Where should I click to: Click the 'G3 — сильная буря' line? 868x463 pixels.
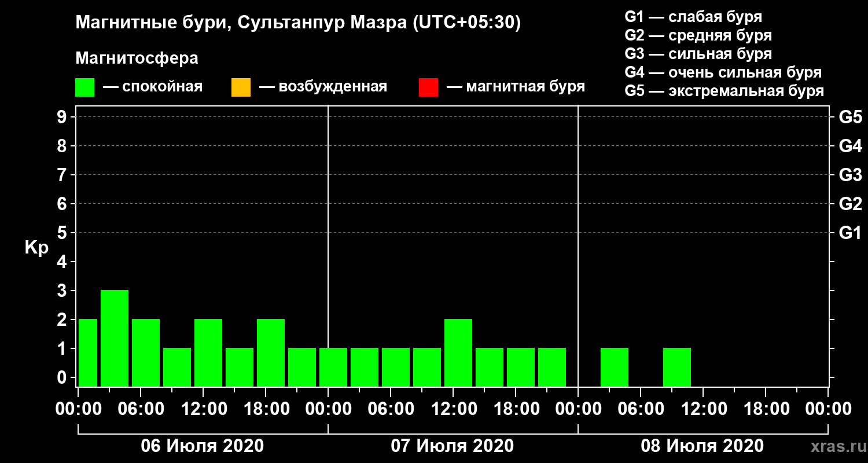coord(698,54)
